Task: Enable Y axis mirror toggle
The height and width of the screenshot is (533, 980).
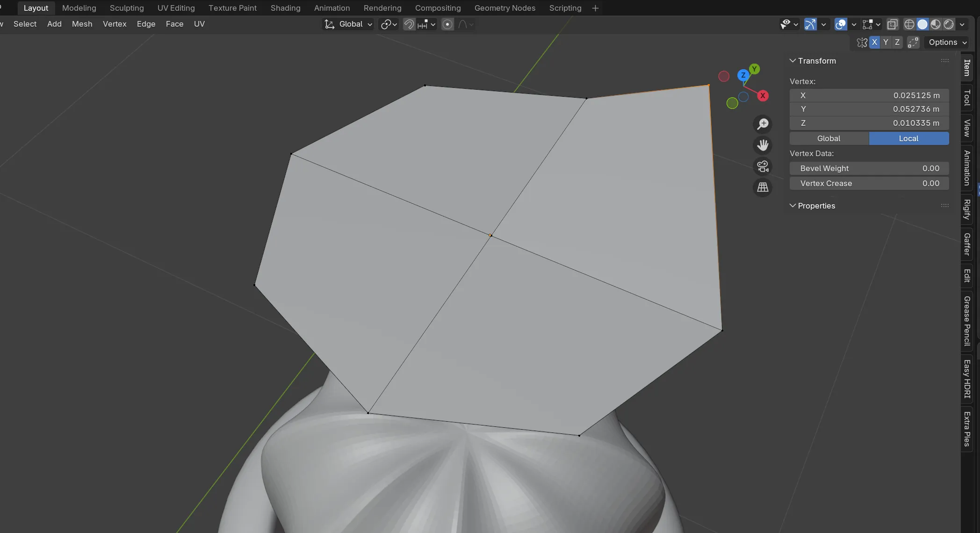Action: click(x=886, y=42)
